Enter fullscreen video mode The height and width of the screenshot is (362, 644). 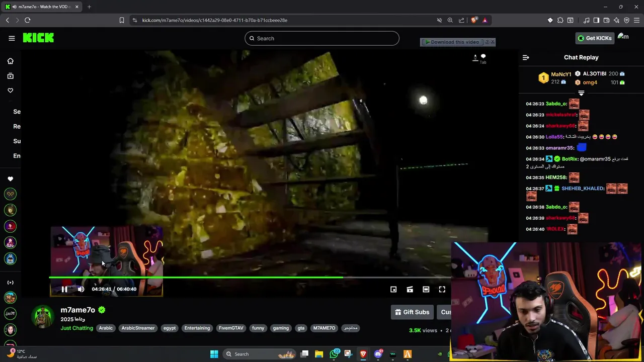(442, 289)
